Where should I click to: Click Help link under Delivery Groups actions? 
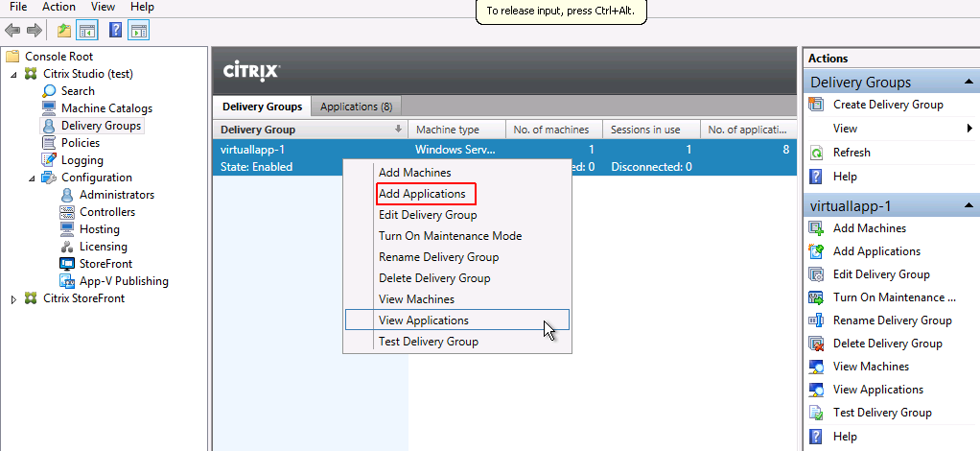point(845,177)
